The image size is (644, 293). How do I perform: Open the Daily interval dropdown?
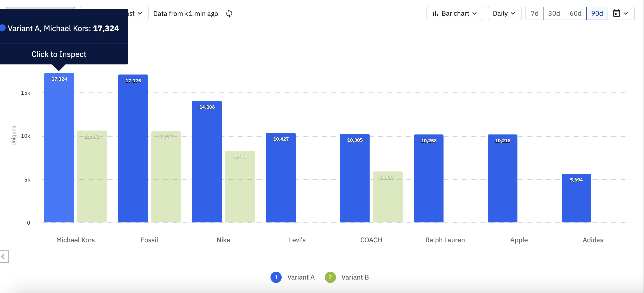click(x=504, y=13)
